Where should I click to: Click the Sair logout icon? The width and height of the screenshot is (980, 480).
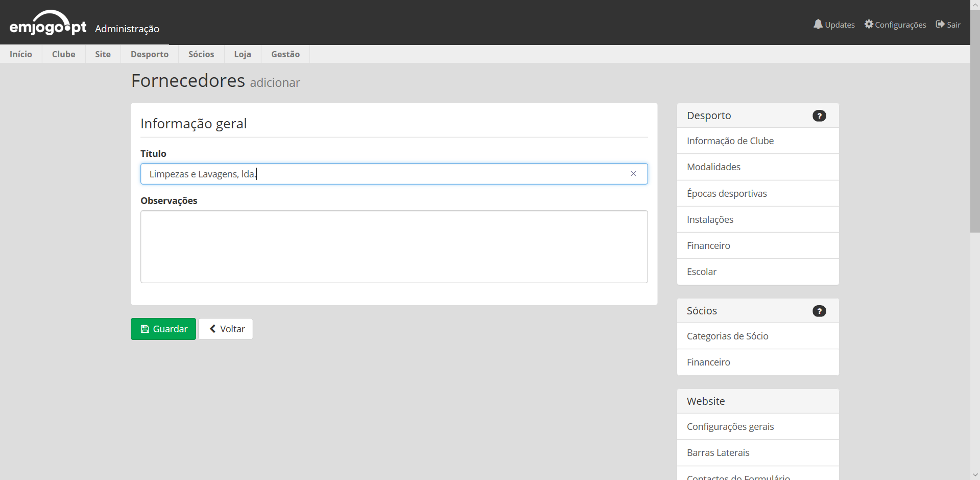[940, 25]
